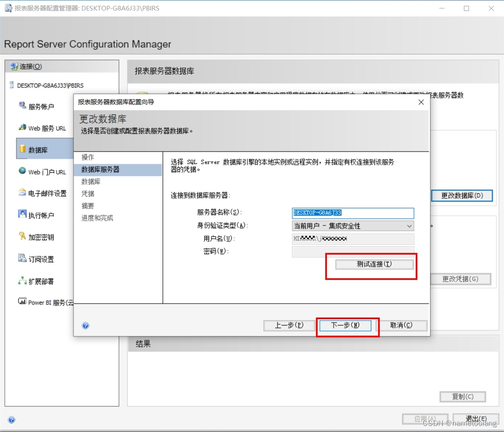Click the 更改数据库 (Change Database) button
This screenshot has width=504, height=432.
click(462, 196)
